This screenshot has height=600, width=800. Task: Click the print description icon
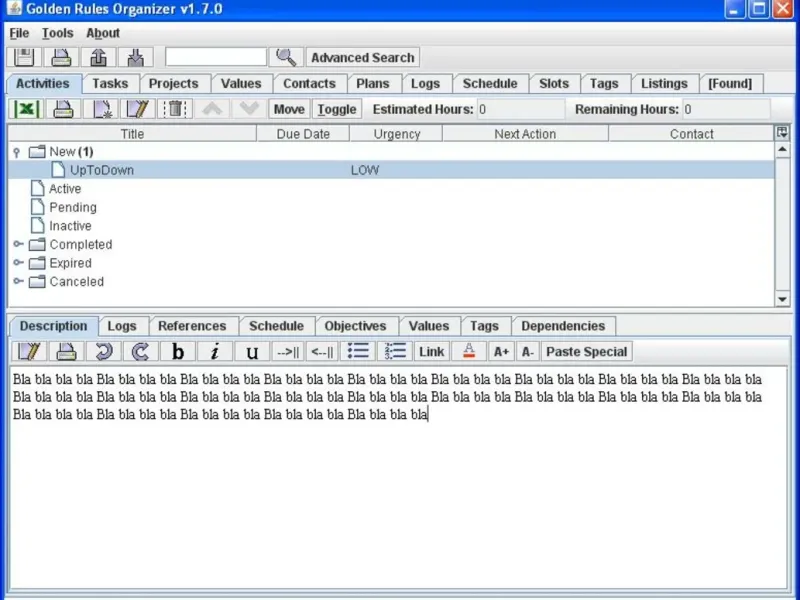[x=66, y=352]
